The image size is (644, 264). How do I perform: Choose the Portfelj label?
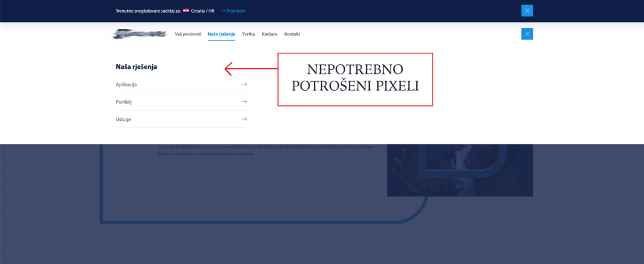[x=123, y=101]
